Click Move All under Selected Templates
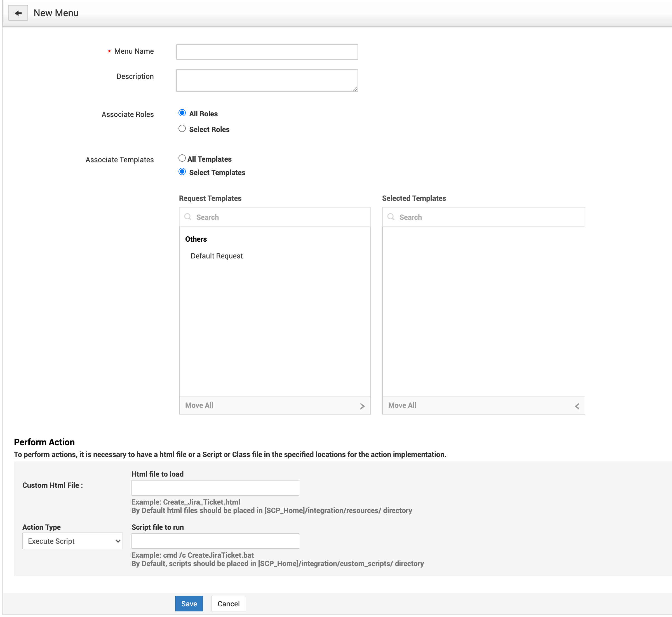672x617 pixels. point(402,405)
